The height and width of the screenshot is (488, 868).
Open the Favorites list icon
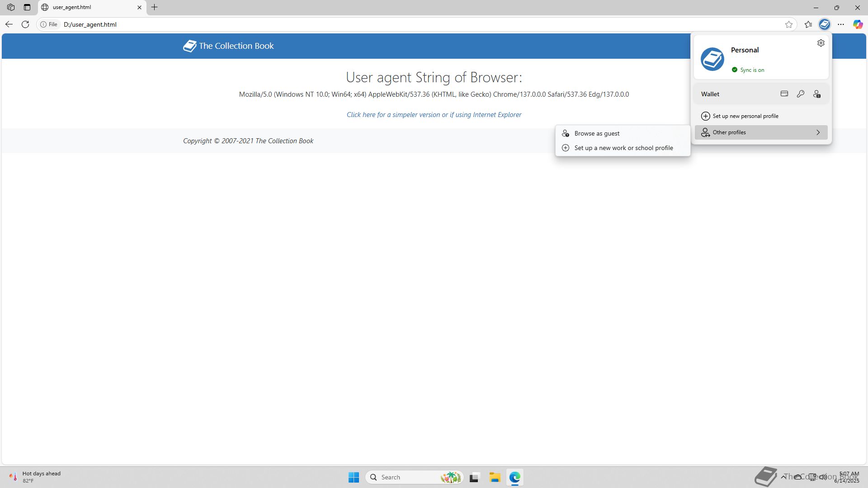coord(808,24)
